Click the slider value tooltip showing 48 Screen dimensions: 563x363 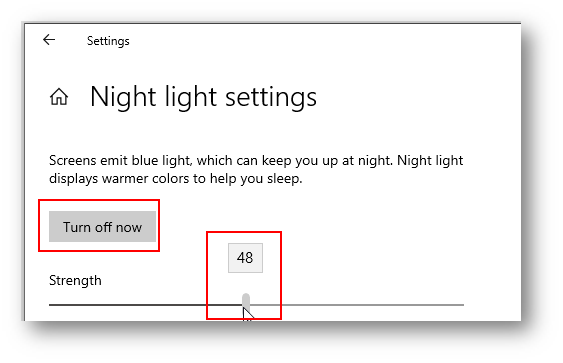click(x=245, y=258)
